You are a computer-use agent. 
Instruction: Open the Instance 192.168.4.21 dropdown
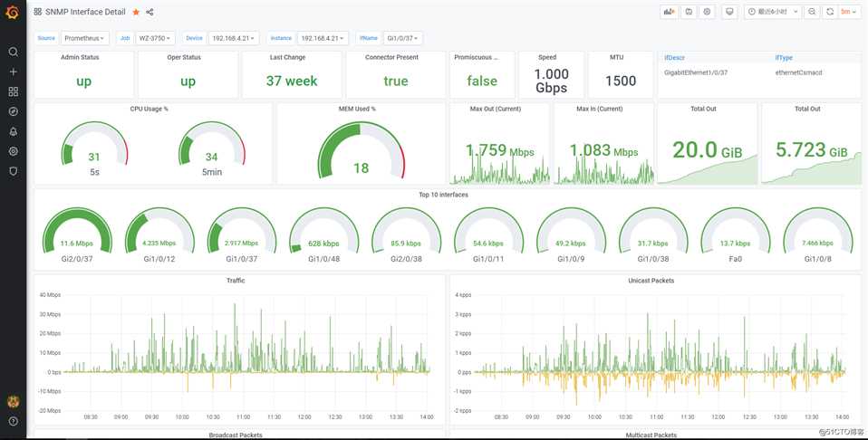pyautogui.click(x=323, y=38)
